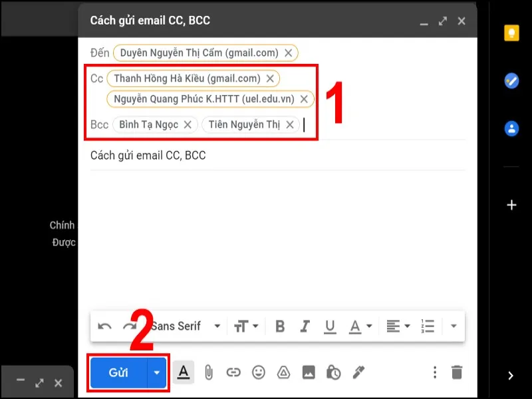Toggle underline formatting
Viewport: 532px width, 399px height.
[329, 326]
